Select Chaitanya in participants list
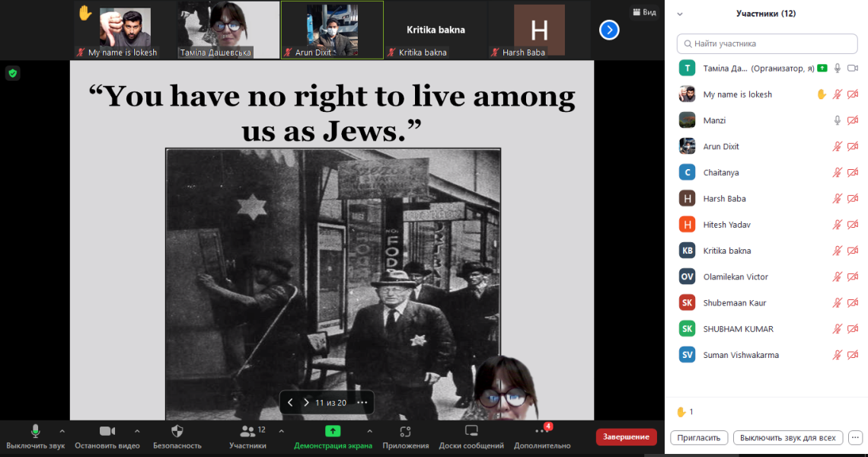The image size is (868, 457). [x=767, y=172]
